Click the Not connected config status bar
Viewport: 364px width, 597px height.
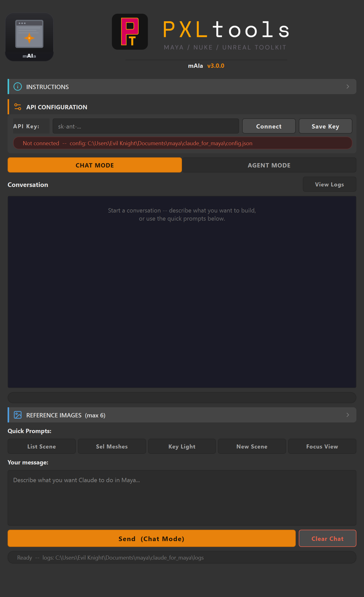183,143
